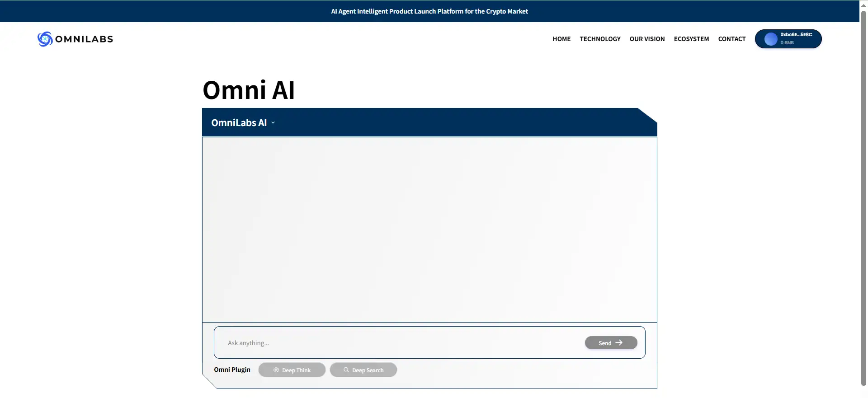Open the TECHNOLOGY nav item

(x=600, y=39)
